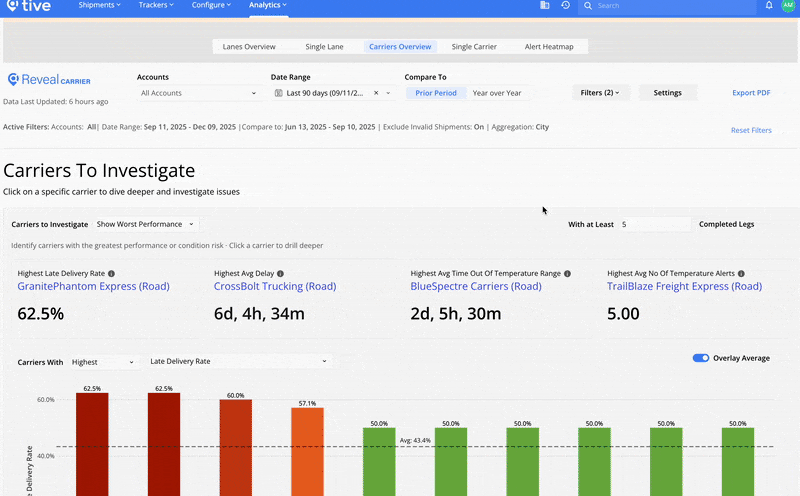Open Show Worst Performance dropdown
The image size is (800, 496).
[x=145, y=224]
